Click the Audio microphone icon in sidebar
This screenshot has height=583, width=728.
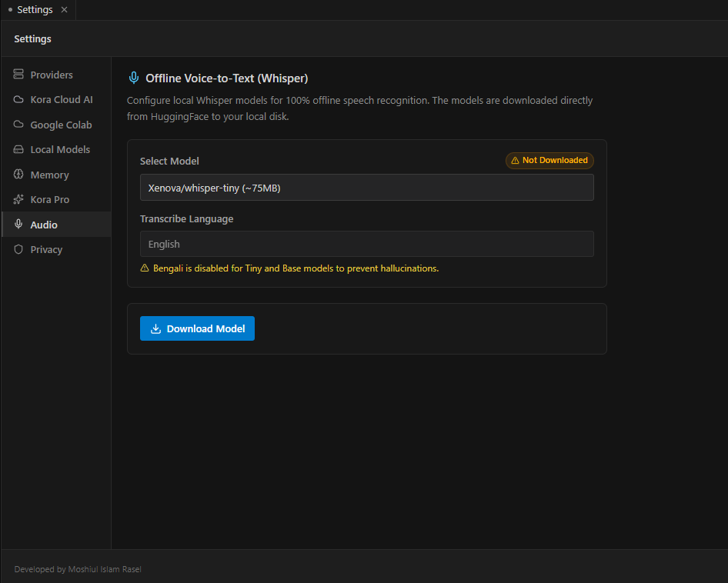[18, 224]
